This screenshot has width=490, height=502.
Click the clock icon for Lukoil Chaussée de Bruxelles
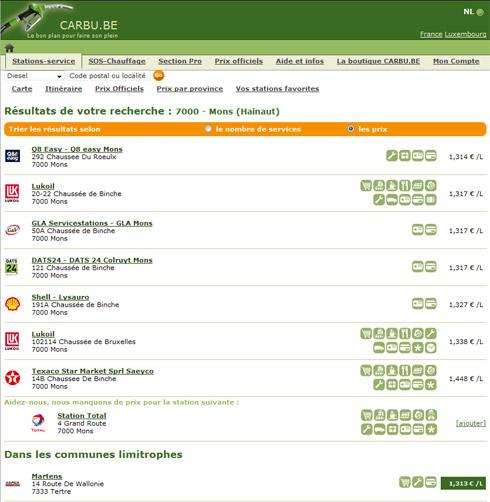(x=431, y=348)
